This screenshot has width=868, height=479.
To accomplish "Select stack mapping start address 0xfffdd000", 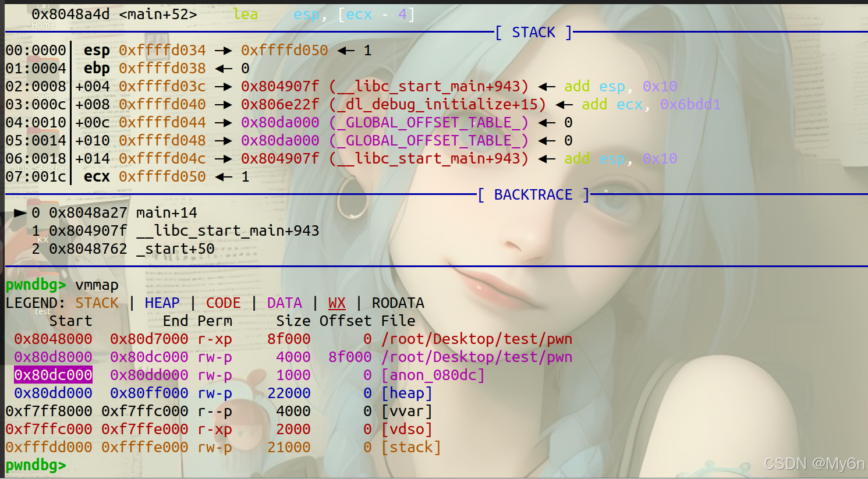I will [49, 448].
